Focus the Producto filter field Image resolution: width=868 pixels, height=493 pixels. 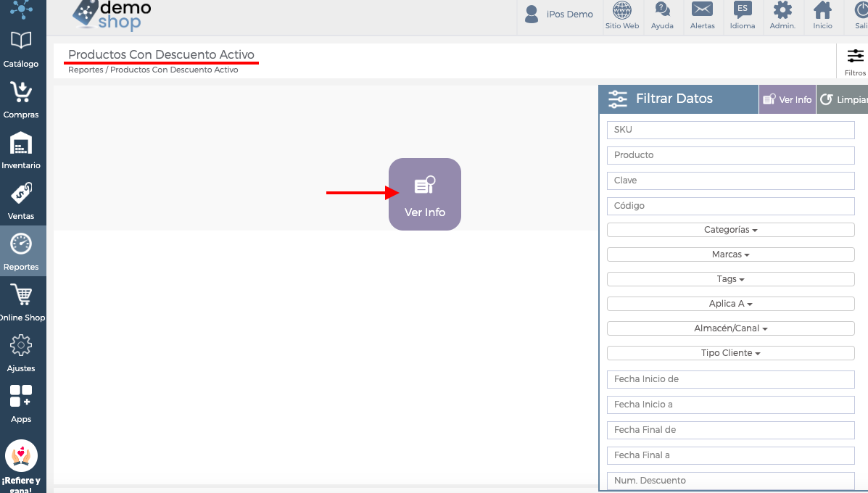731,155
